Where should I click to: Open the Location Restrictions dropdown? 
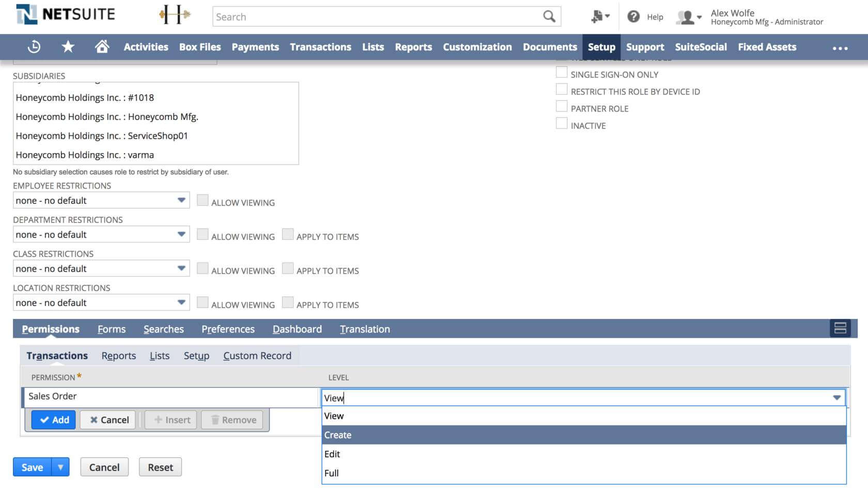[181, 302]
